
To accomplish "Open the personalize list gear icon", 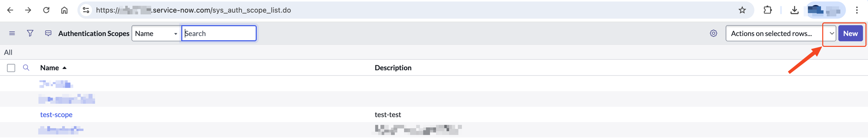I will pos(713,33).
